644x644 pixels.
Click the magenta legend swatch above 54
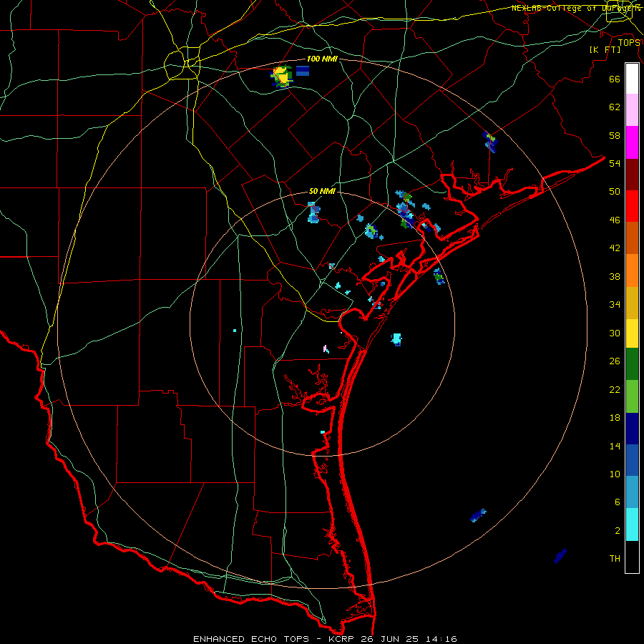coord(632,142)
